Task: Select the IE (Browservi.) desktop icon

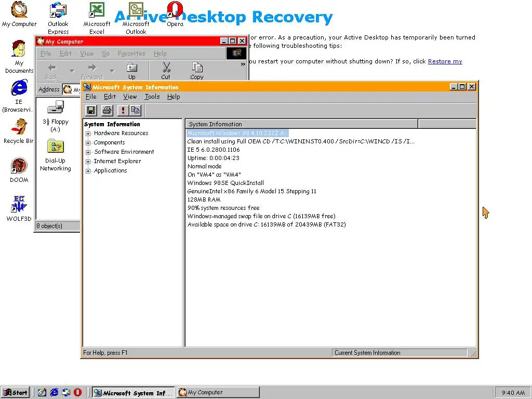Action: (19, 96)
